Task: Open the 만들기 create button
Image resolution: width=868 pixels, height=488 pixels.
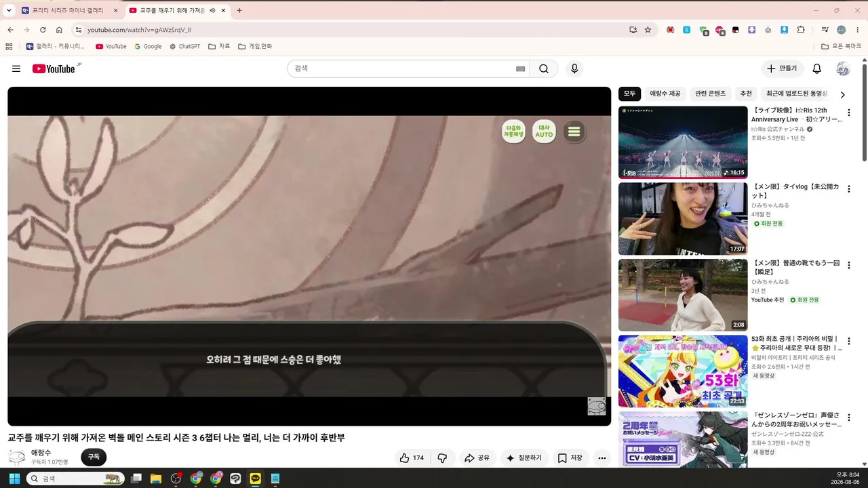Action: [x=782, y=68]
